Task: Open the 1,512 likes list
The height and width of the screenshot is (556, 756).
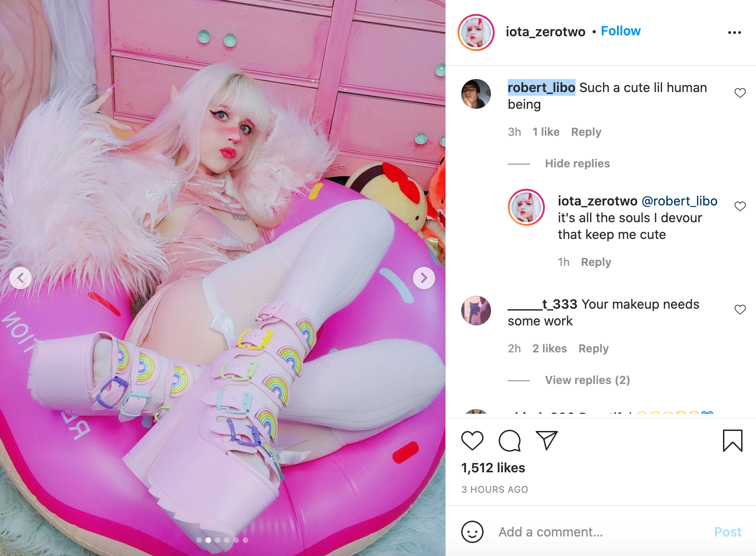Action: click(x=493, y=468)
